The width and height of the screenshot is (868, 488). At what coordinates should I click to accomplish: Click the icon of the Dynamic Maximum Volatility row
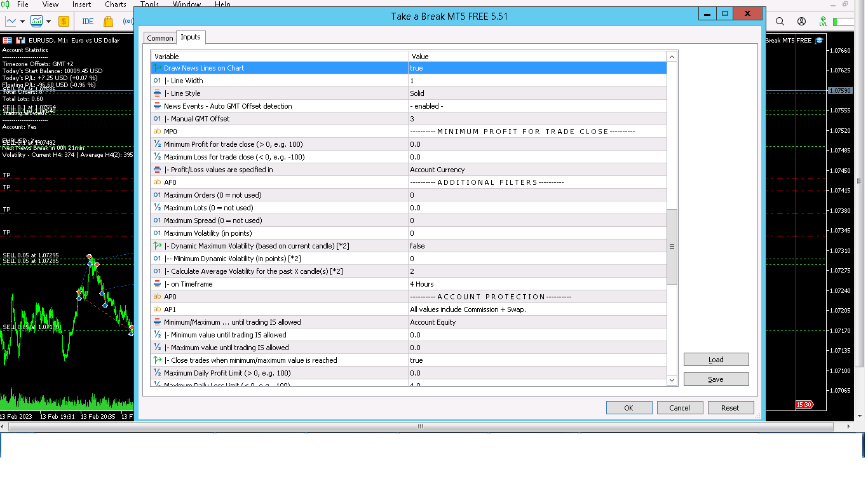click(157, 246)
